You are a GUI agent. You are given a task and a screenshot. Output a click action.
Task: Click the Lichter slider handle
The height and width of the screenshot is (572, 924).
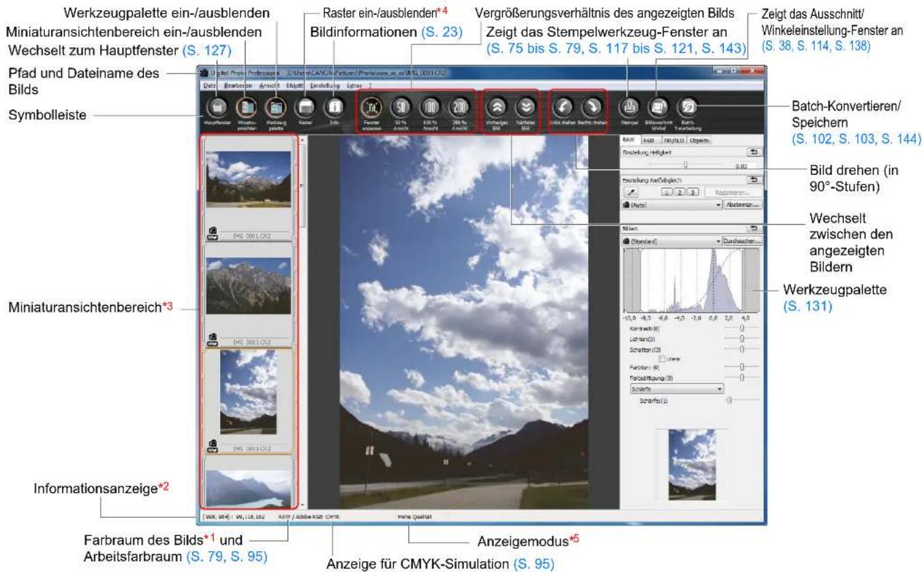741,338
